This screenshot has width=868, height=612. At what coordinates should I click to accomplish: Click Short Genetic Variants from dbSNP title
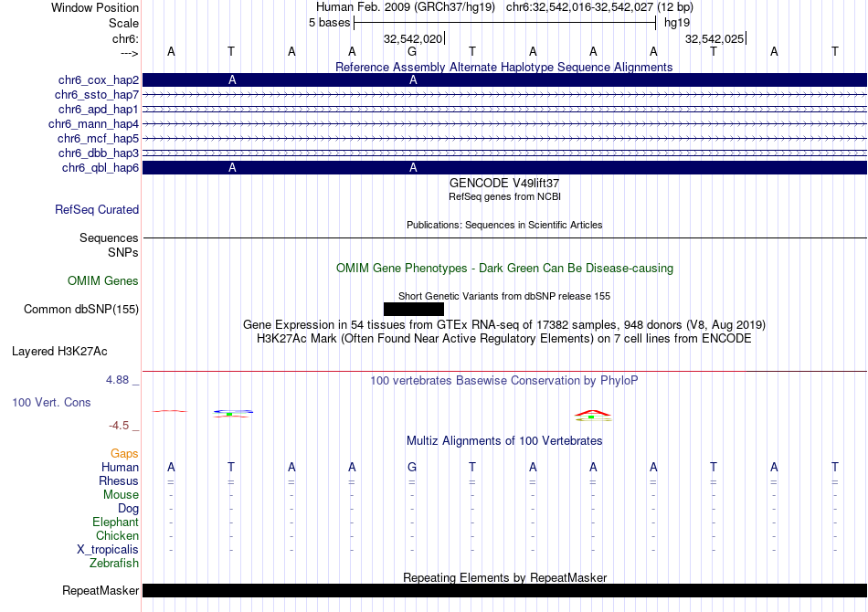(504, 296)
